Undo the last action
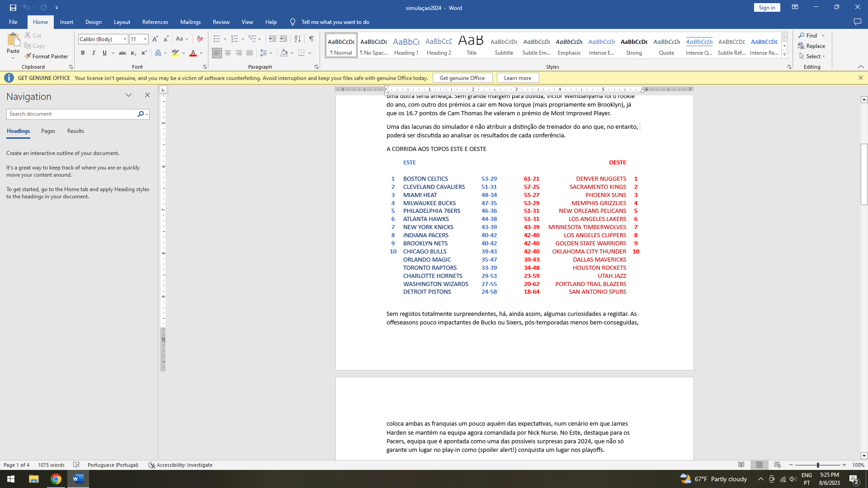868x488 pixels. point(26,8)
